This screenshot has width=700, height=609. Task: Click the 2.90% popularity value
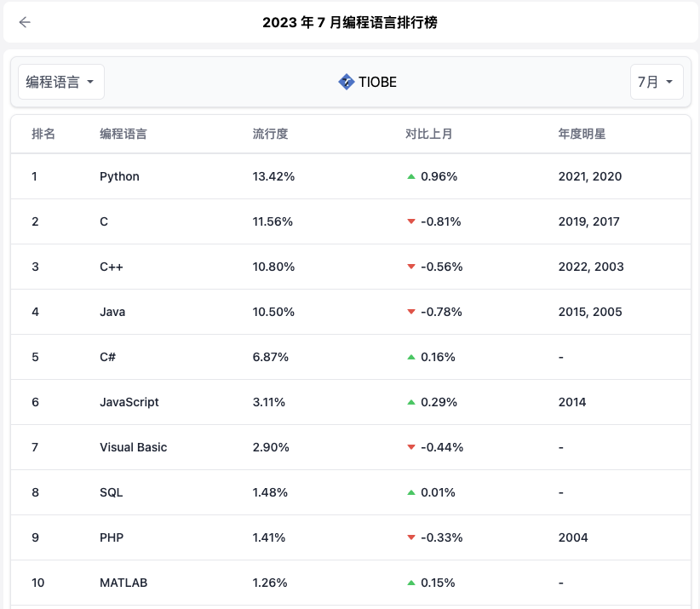pos(271,447)
